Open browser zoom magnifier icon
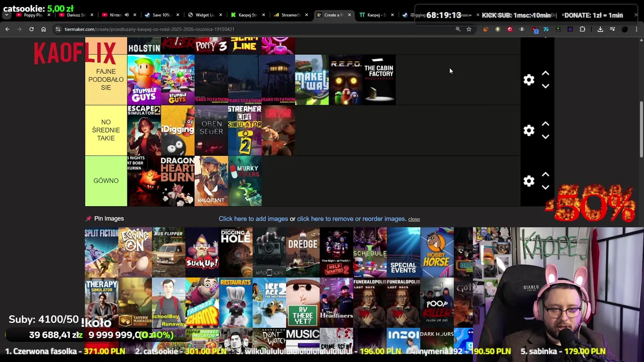Viewport: 644px width, 362px height. (458, 29)
